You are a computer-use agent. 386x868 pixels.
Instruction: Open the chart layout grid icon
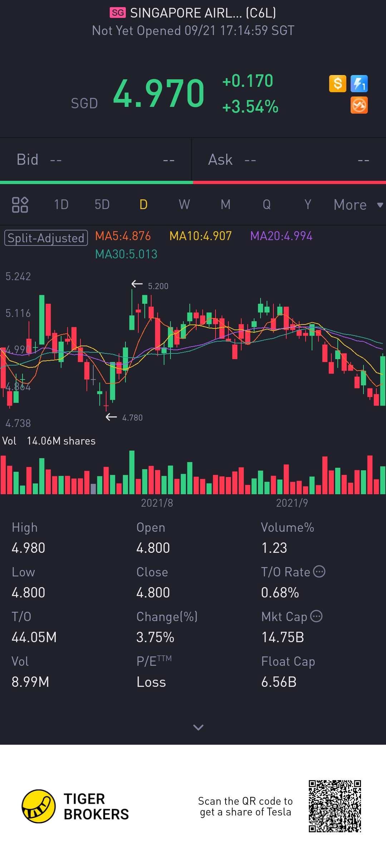click(20, 205)
